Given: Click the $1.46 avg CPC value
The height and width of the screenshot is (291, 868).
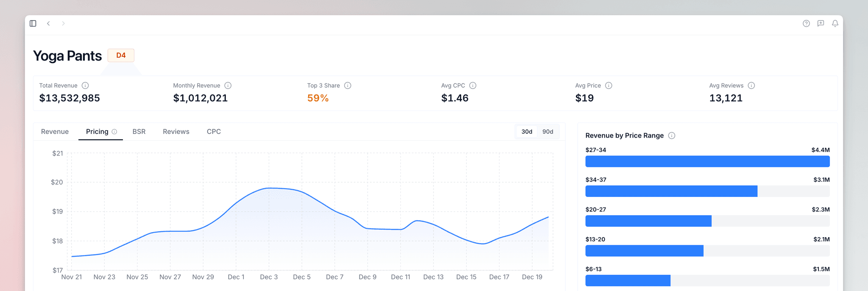Looking at the screenshot, I should coord(455,98).
